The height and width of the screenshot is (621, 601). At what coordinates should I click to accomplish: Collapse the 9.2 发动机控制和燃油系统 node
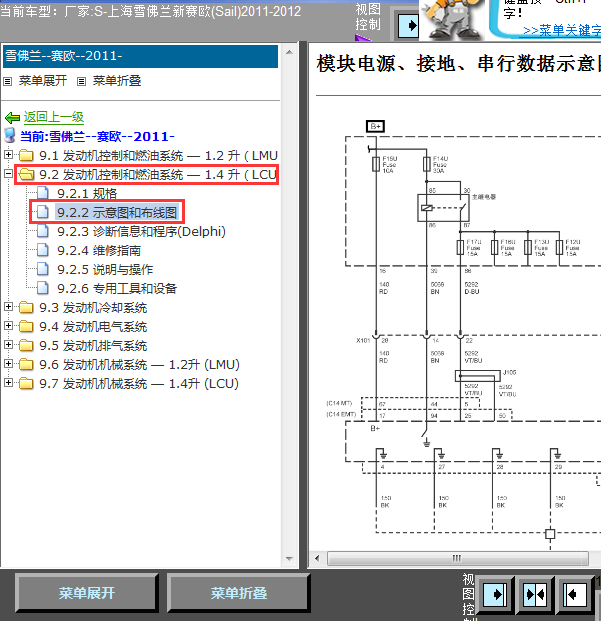coord(8,173)
